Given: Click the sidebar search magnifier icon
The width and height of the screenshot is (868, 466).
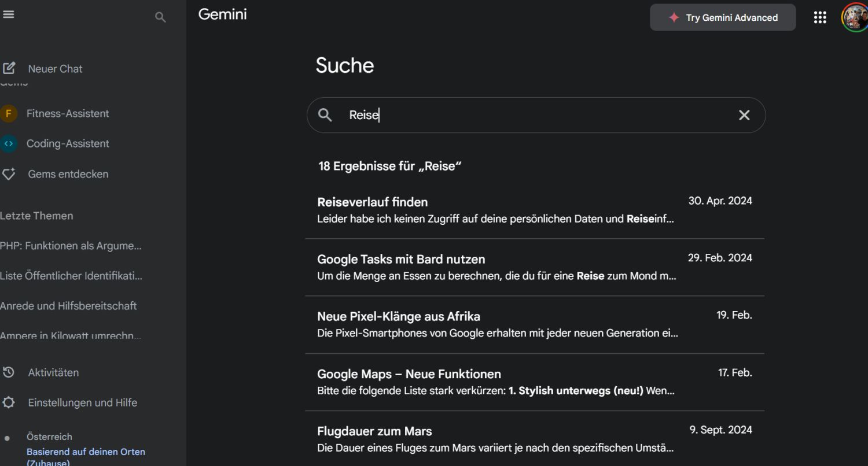Looking at the screenshot, I should 160,18.
